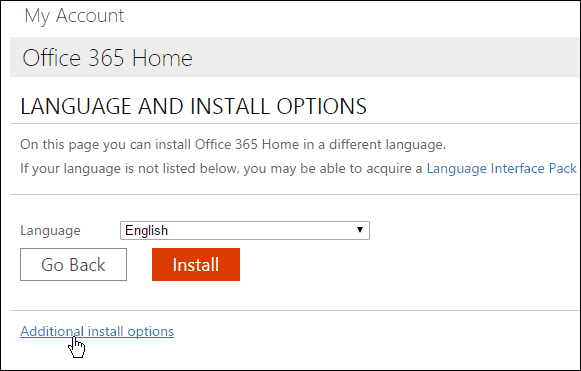Screen dimensions: 581x371
Task: Select the English text in the language combo box
Action: point(146,231)
